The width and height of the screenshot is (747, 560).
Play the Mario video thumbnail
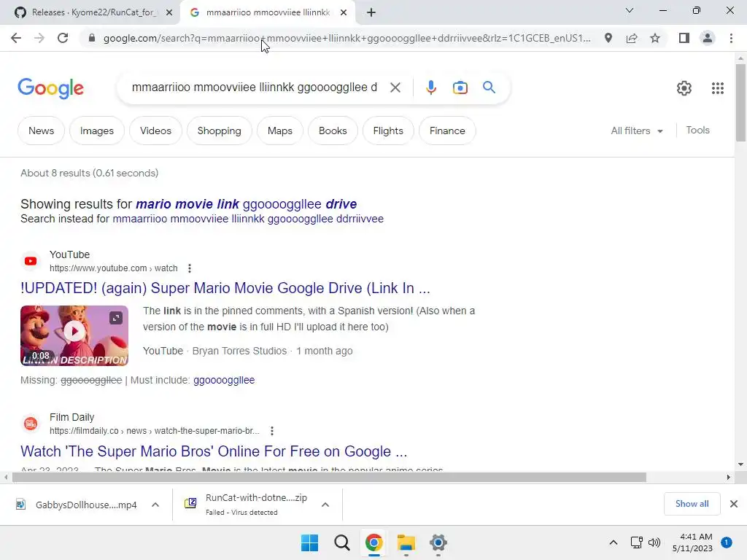[x=74, y=332]
